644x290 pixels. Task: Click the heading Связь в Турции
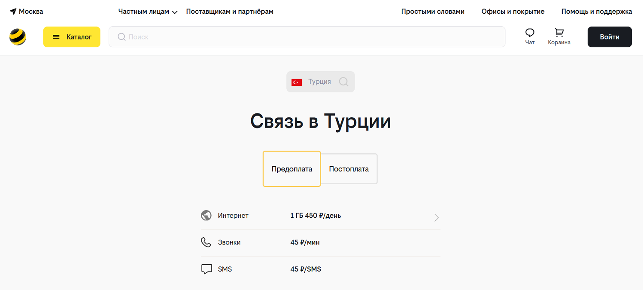tap(321, 121)
